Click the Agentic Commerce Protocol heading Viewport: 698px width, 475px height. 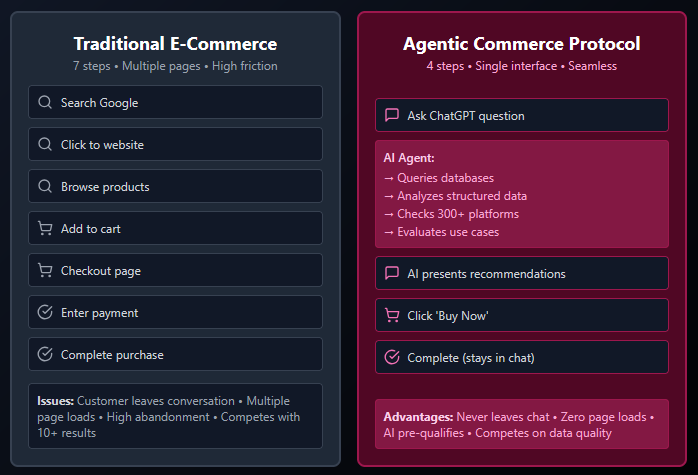click(x=521, y=44)
